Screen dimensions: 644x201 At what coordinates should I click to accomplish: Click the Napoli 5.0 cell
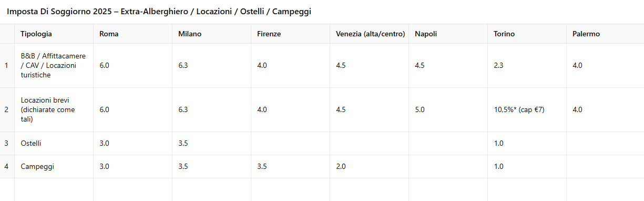click(x=448, y=110)
